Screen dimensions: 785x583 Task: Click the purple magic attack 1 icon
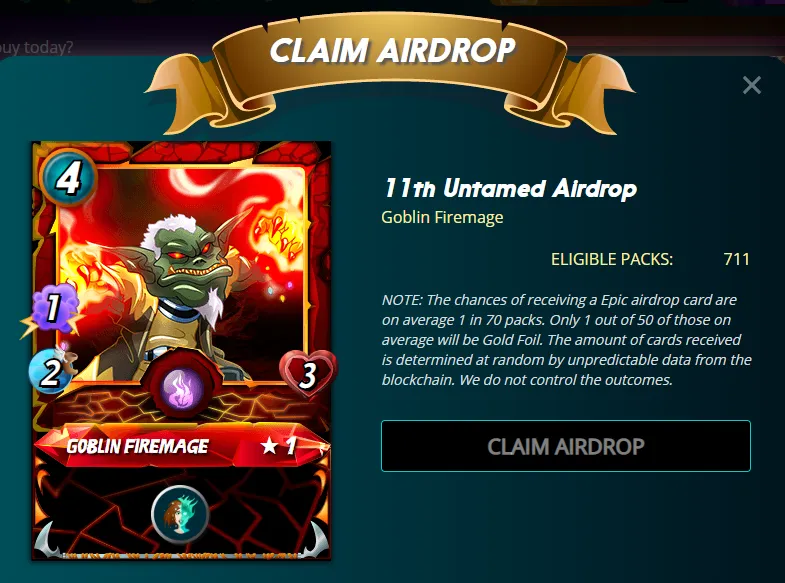[x=55, y=309]
